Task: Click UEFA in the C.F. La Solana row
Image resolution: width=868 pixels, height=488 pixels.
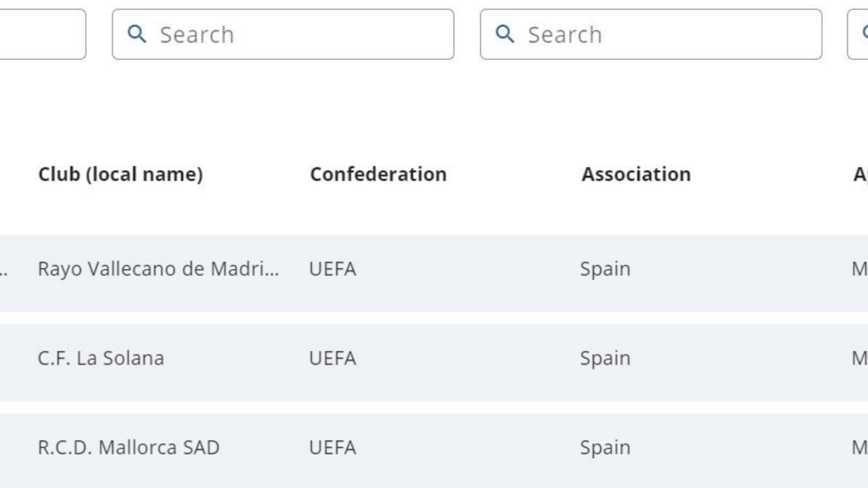Action: coord(332,358)
